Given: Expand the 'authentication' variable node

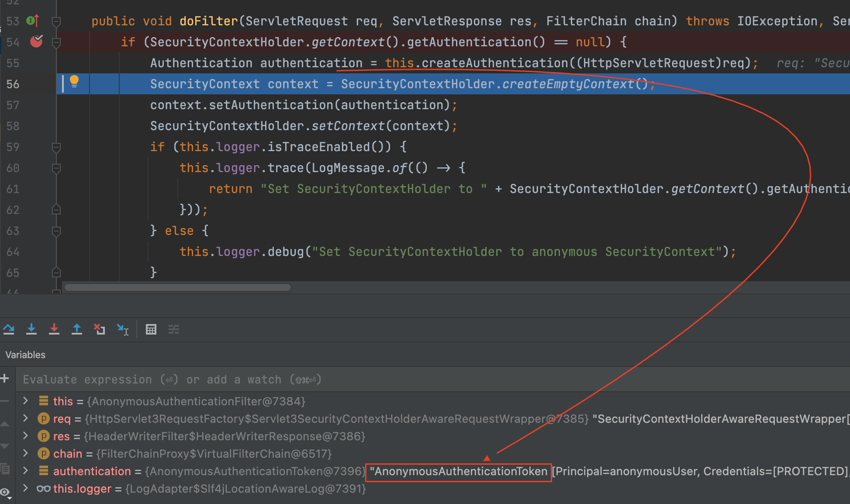Looking at the screenshot, I should 26,470.
